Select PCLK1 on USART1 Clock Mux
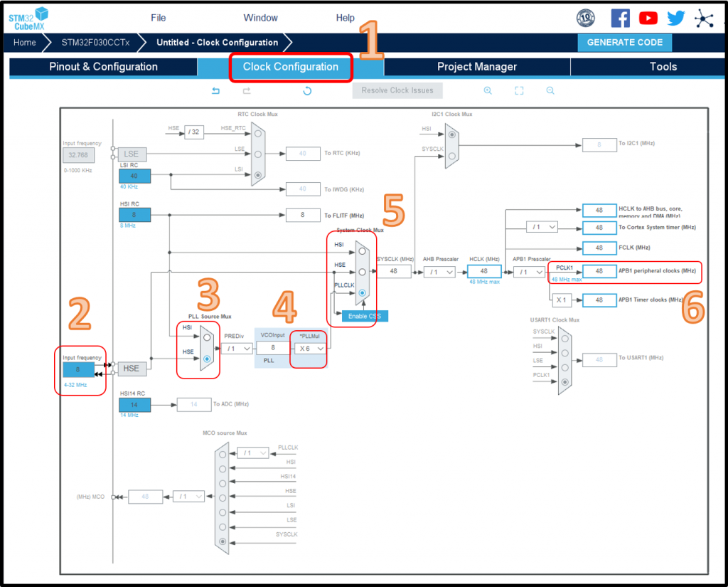 (x=565, y=382)
